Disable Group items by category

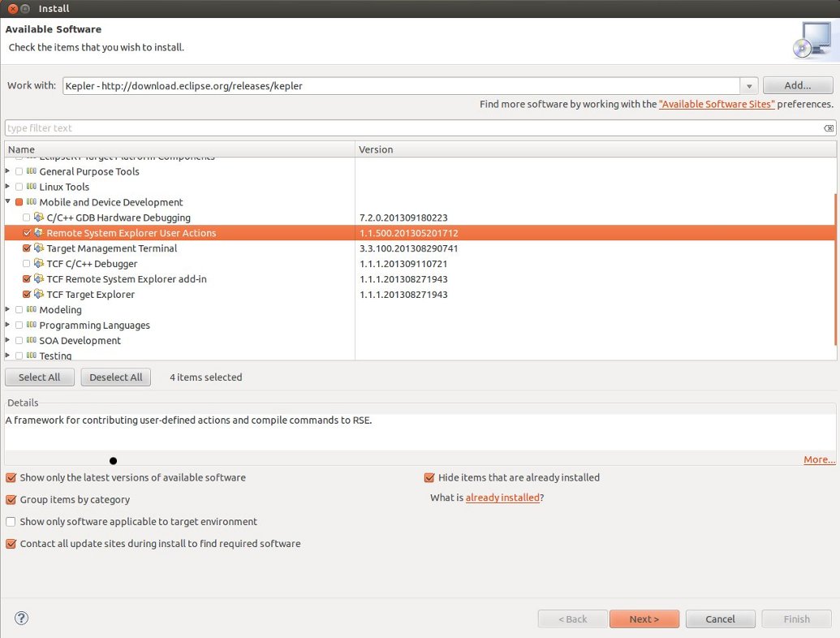tap(11, 500)
